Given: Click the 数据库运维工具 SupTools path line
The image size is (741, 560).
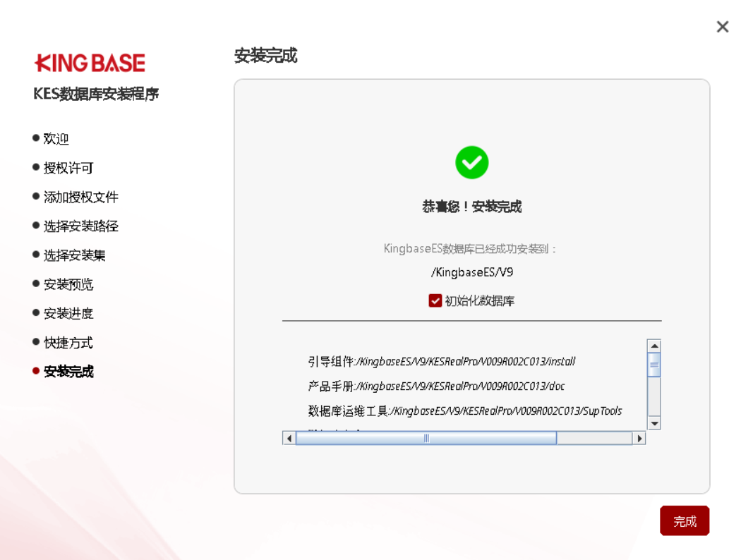Looking at the screenshot, I should (465, 410).
